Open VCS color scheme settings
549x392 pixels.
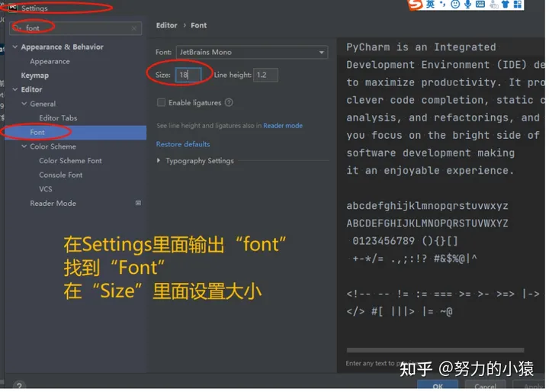click(46, 190)
